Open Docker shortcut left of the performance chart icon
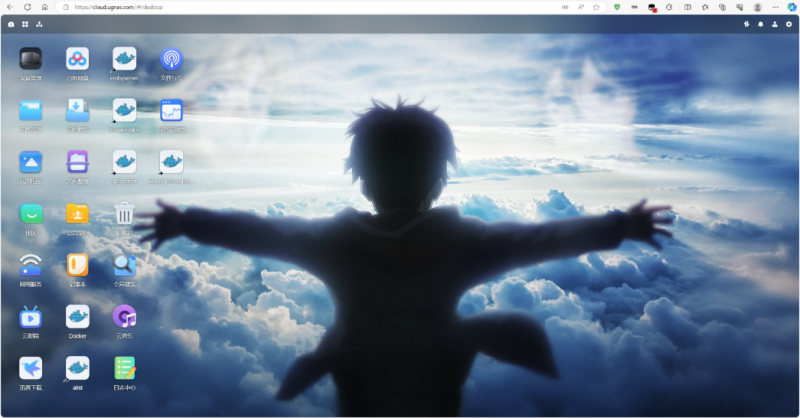This screenshot has height=418, width=800. click(x=124, y=110)
